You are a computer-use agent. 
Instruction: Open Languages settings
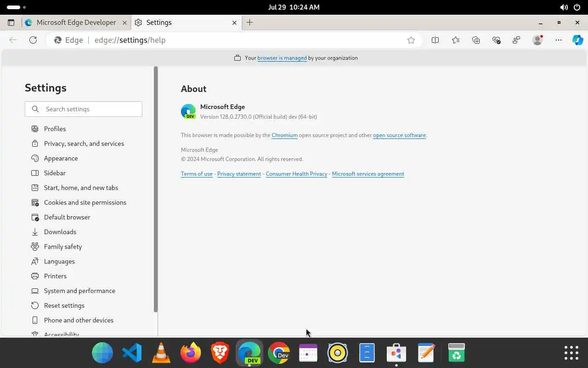pos(59,261)
